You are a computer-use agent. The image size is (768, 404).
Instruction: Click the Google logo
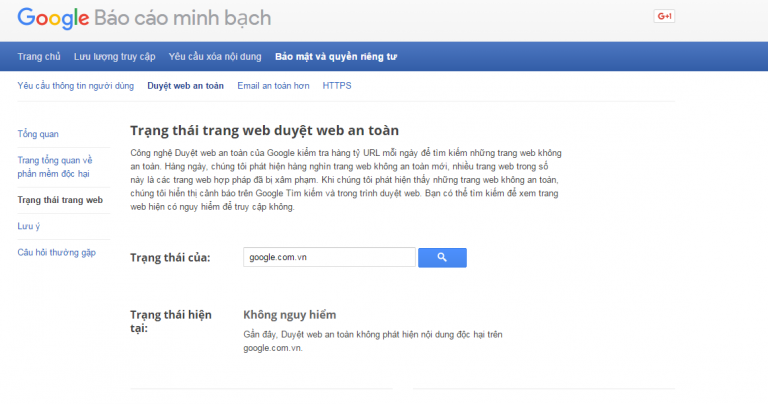tap(53, 18)
